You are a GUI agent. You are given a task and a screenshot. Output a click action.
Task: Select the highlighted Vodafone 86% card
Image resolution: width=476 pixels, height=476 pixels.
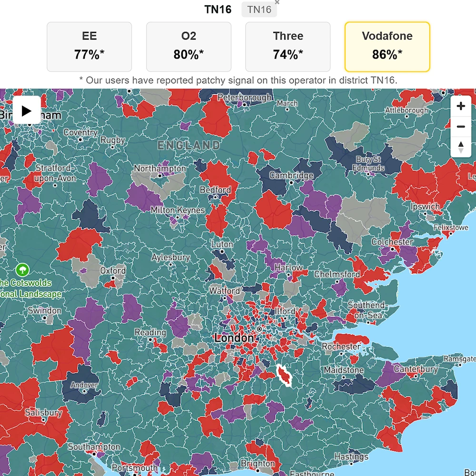387,46
